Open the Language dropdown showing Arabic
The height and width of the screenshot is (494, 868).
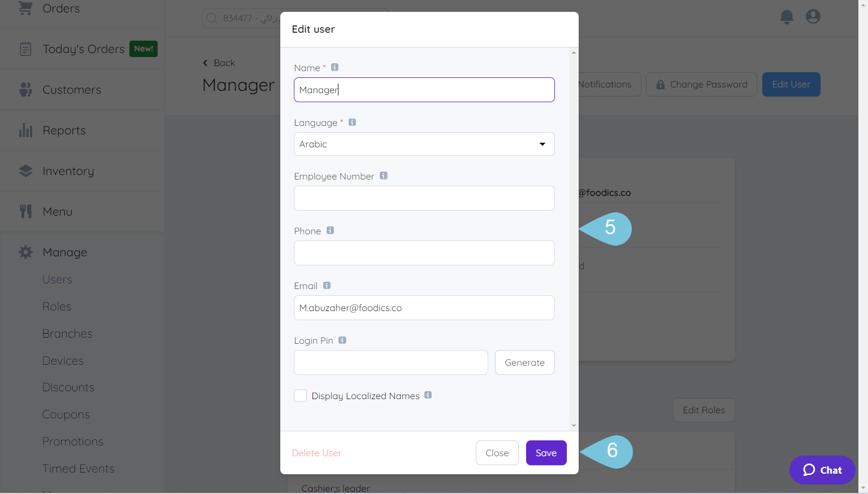[x=424, y=144]
